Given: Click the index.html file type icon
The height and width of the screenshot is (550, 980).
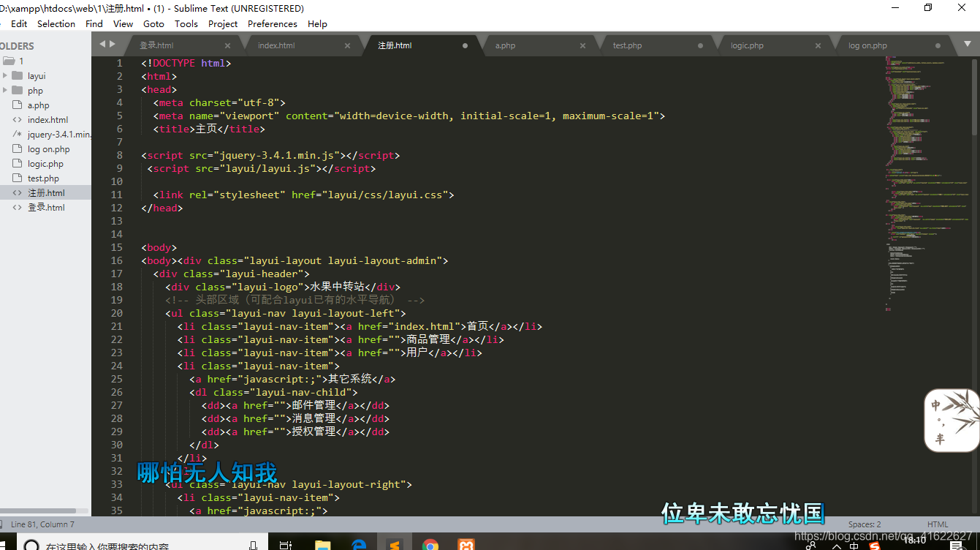Looking at the screenshot, I should 18,120.
